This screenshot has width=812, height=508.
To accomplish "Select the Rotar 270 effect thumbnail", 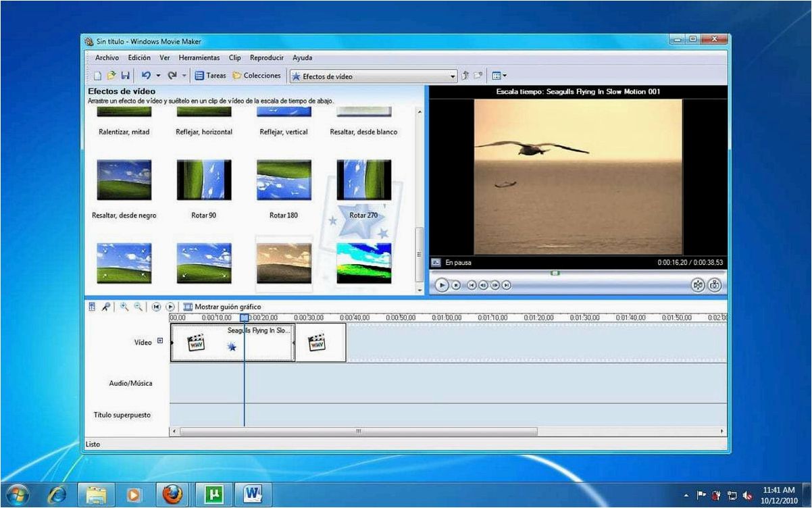I will (x=363, y=180).
